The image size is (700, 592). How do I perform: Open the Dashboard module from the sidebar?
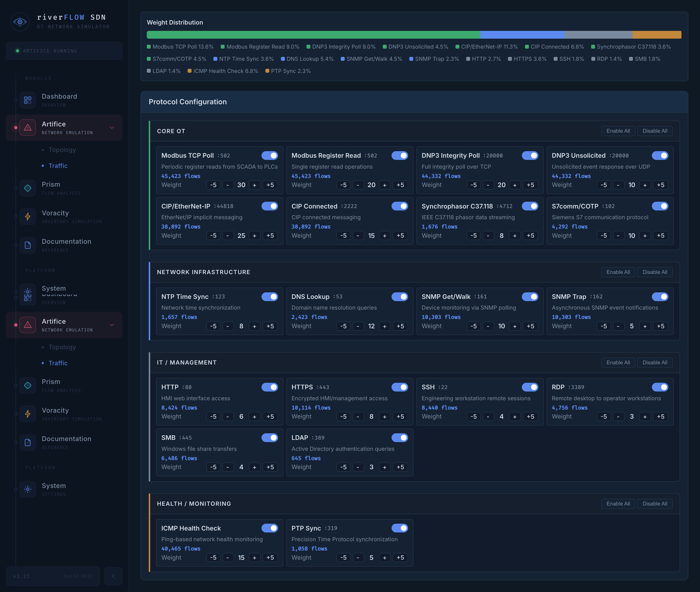point(59,100)
